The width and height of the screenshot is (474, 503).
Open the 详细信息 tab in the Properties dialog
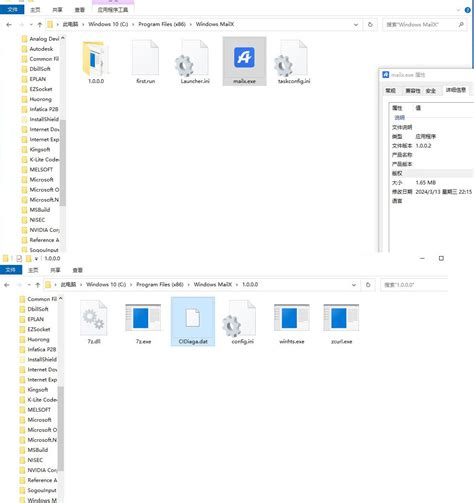(456, 90)
